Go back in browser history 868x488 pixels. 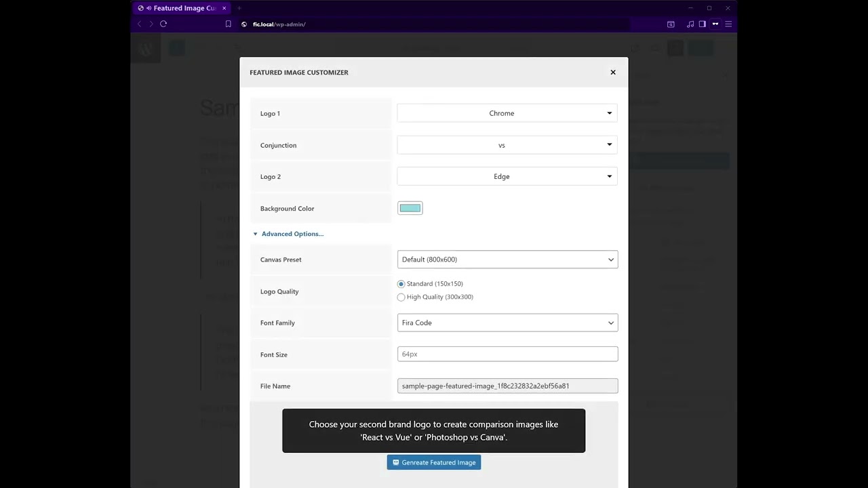(140, 24)
